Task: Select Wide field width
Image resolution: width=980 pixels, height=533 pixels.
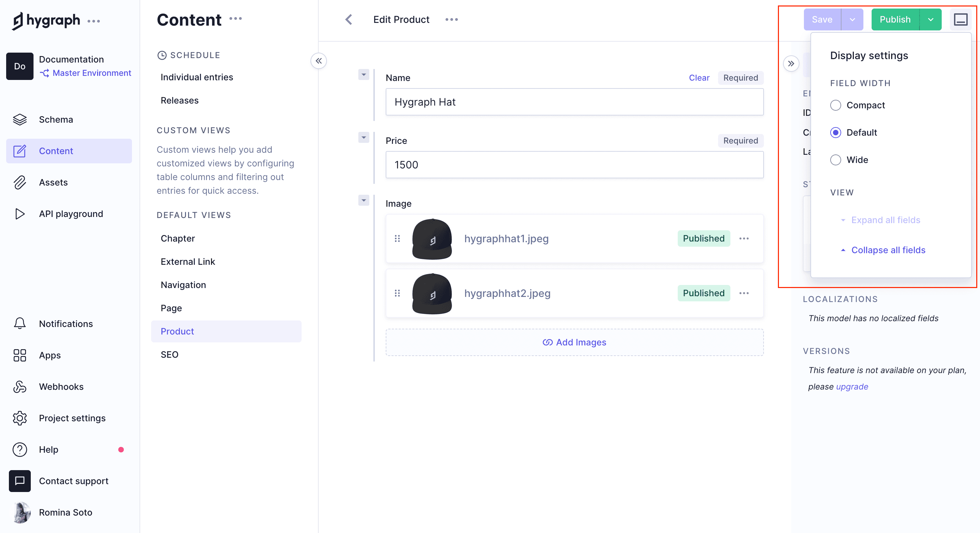Action: pyautogui.click(x=835, y=160)
